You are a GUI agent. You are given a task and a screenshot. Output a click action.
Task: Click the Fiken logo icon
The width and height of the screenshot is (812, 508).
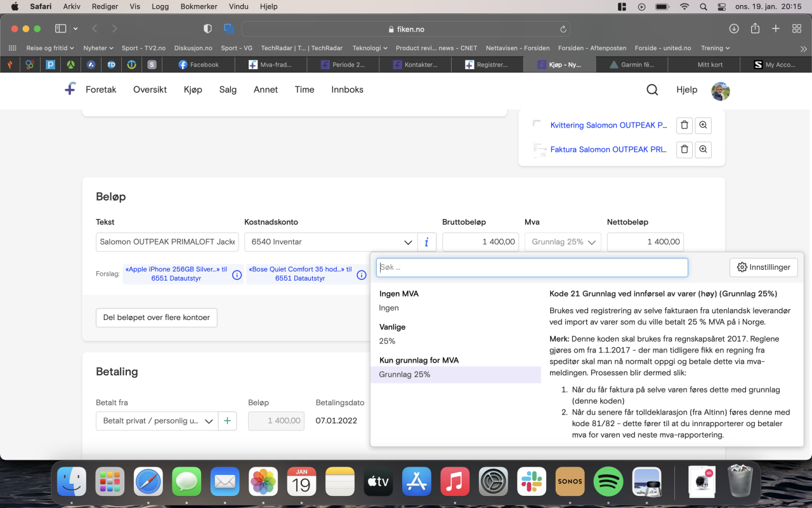70,90
